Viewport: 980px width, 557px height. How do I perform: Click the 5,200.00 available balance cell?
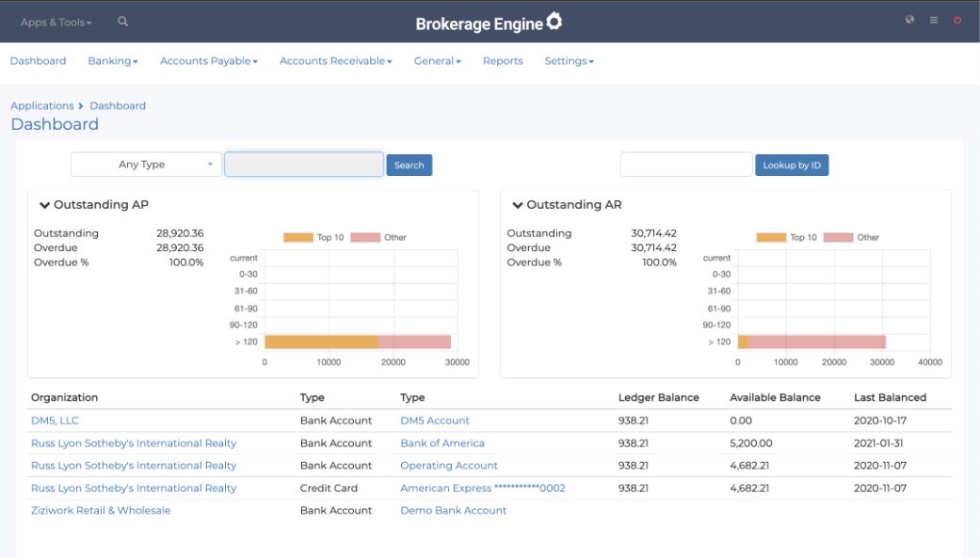pyautogui.click(x=751, y=443)
